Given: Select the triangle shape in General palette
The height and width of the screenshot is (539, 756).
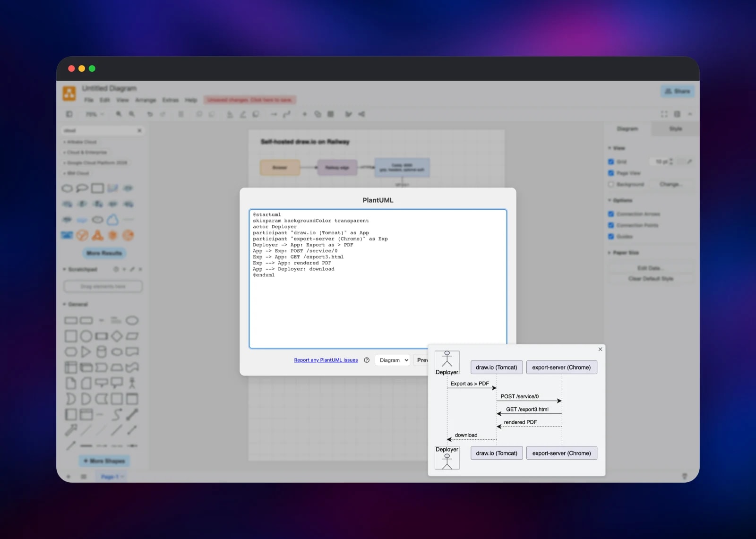Looking at the screenshot, I should pyautogui.click(x=86, y=351).
